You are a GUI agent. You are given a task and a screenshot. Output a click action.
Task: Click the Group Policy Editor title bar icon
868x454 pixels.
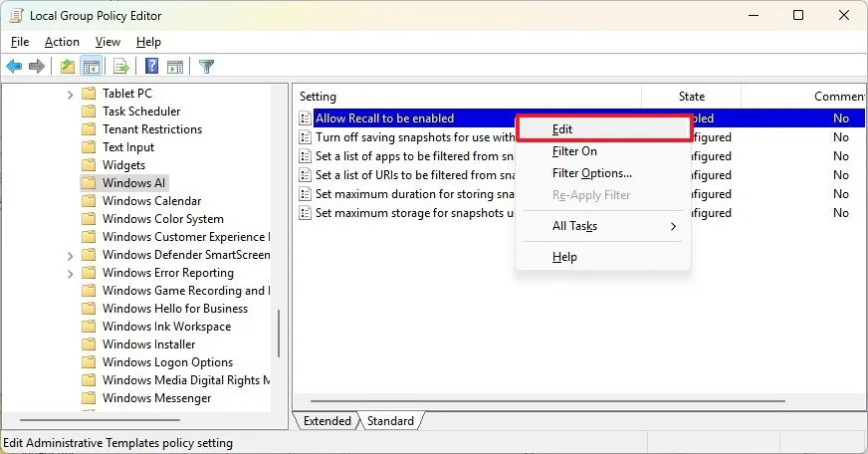[17, 16]
